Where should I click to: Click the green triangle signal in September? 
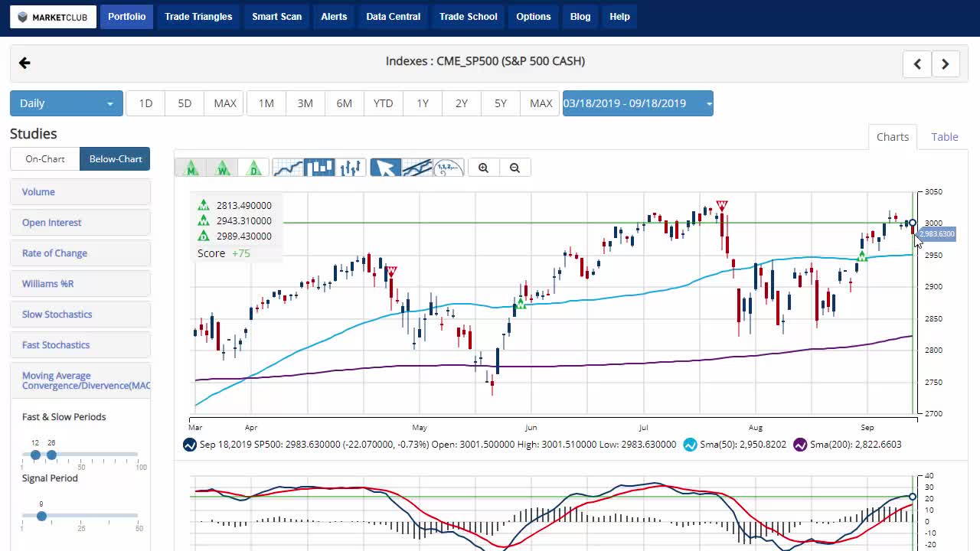tap(863, 256)
